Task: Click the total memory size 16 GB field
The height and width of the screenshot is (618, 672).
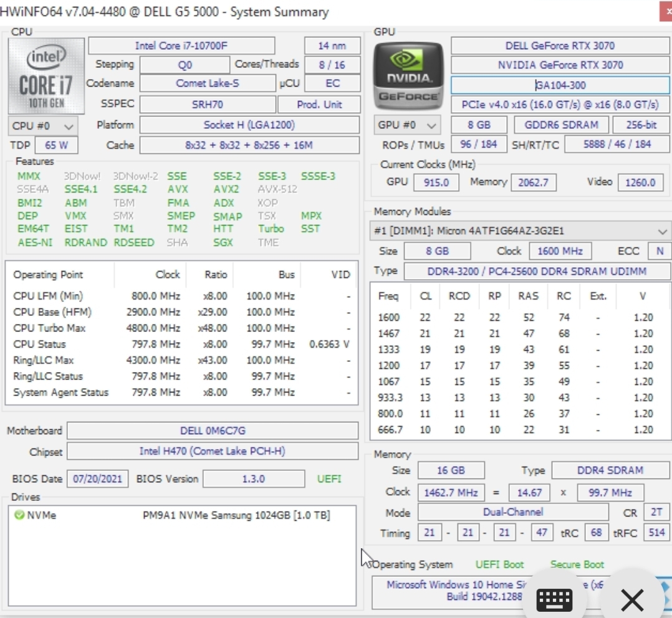Action: point(451,470)
